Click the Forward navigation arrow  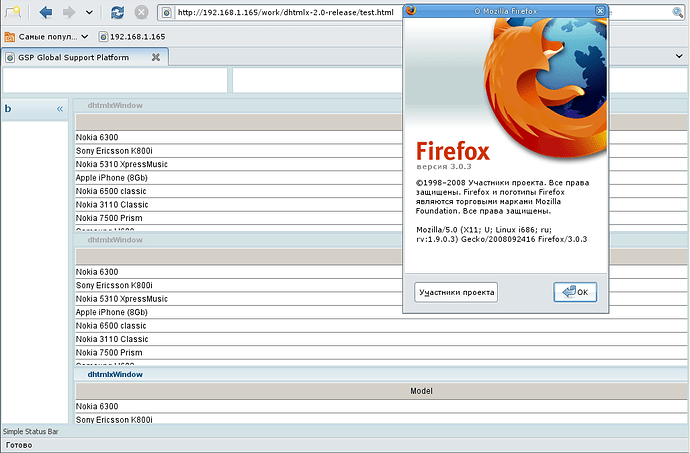point(69,12)
